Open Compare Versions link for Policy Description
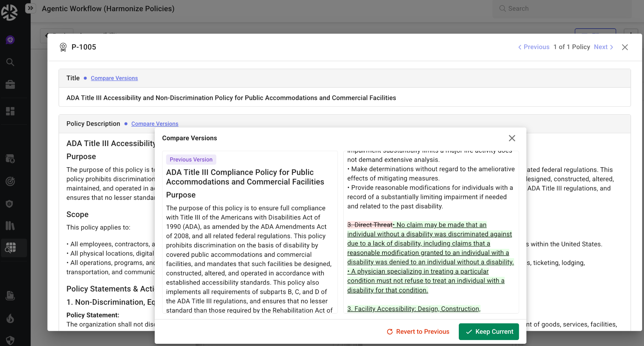The image size is (644, 346). pos(155,124)
